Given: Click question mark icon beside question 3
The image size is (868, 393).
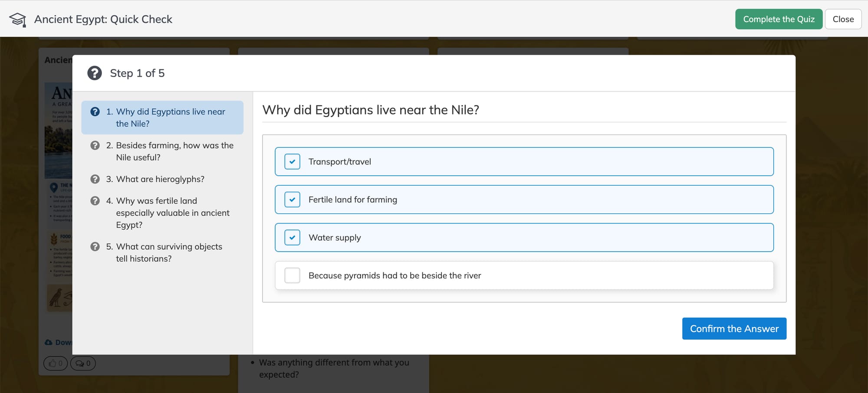Looking at the screenshot, I should (95, 179).
